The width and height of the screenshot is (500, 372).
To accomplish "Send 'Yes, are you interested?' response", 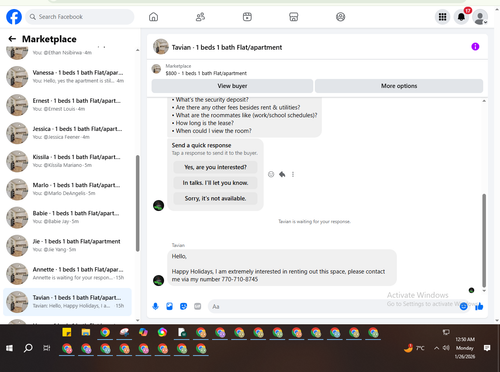I will [215, 167].
